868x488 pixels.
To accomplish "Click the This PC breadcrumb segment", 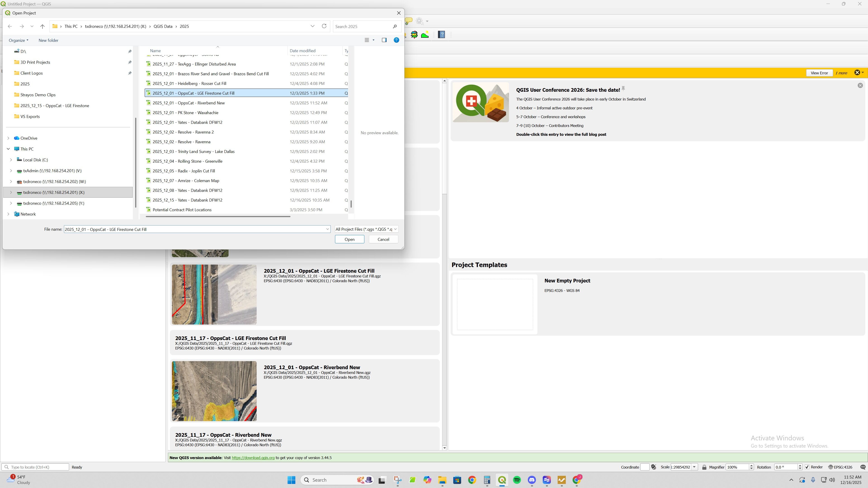I will (x=71, y=26).
